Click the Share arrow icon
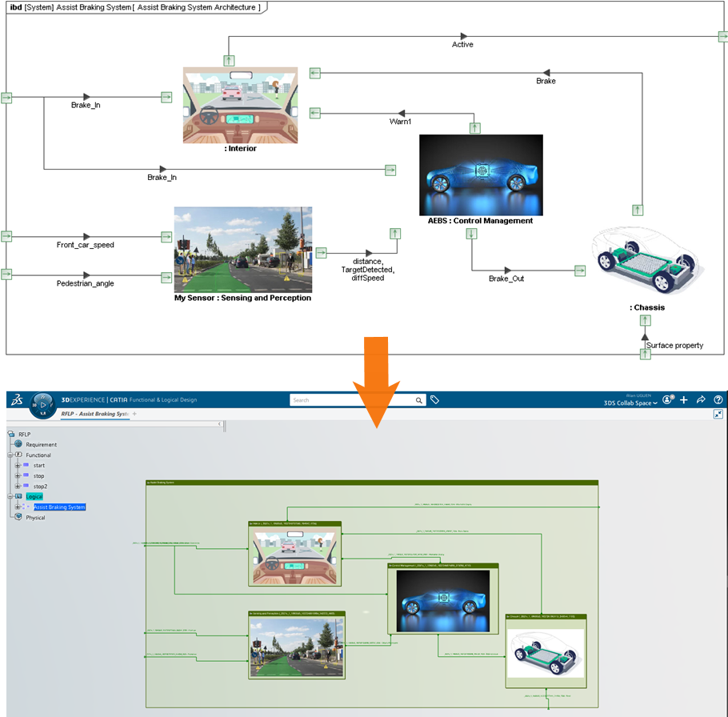 click(701, 399)
